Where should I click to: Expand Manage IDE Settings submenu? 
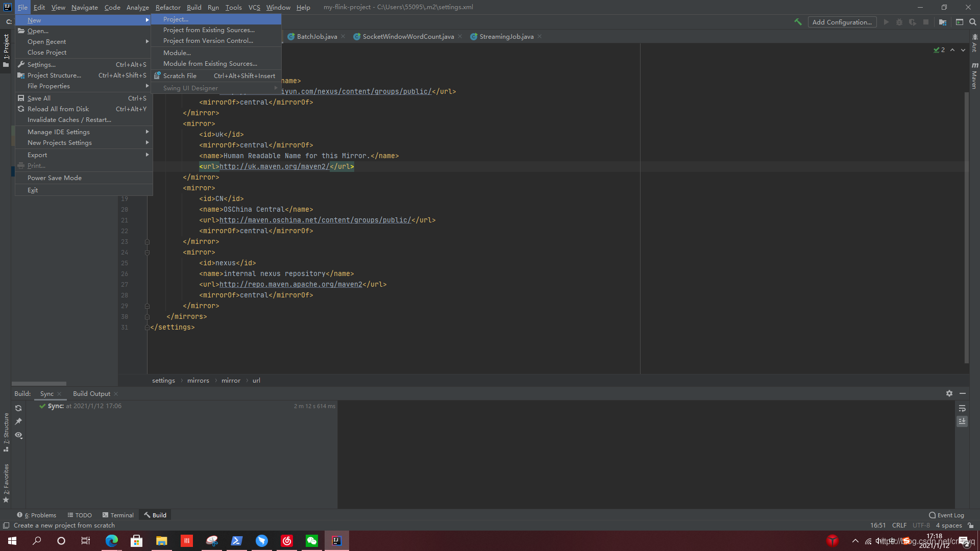pyautogui.click(x=84, y=132)
